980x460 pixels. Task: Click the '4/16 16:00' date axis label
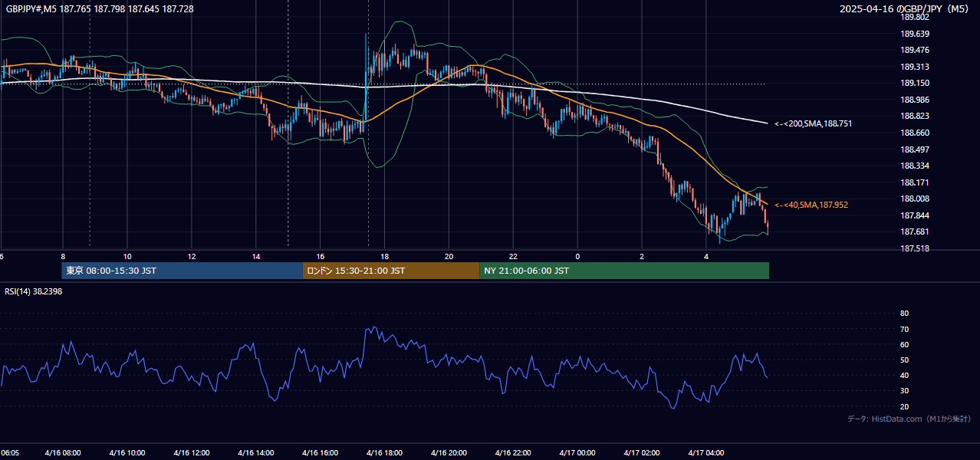(321, 452)
